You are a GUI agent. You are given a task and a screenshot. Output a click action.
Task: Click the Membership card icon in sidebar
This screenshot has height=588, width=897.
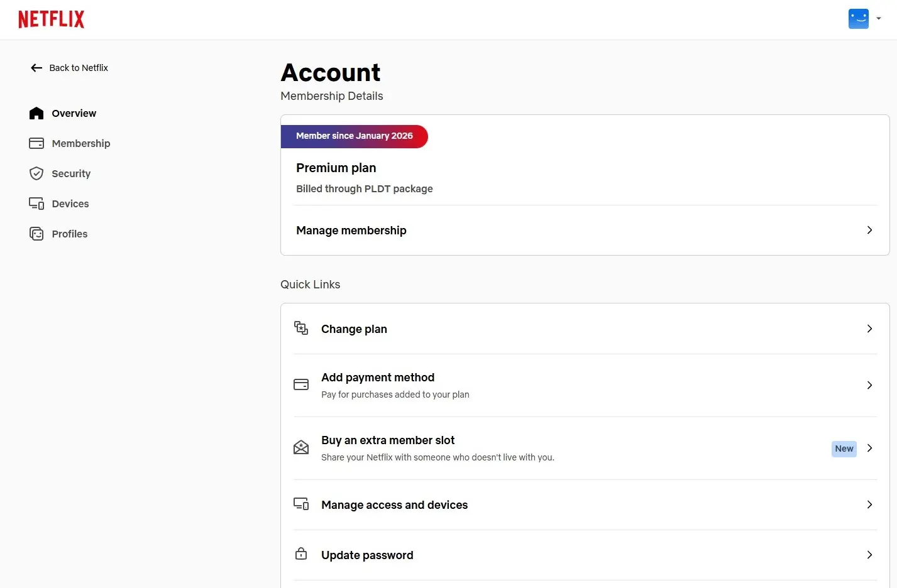click(36, 143)
